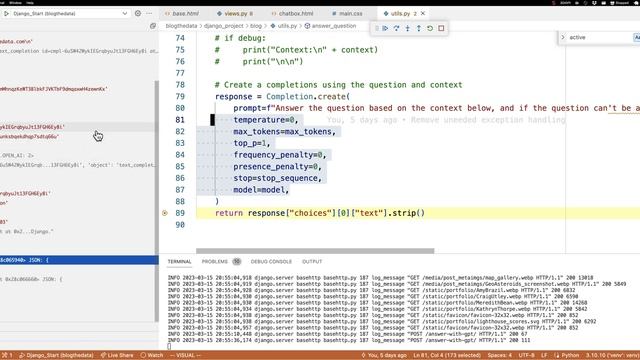Click the Django_Start (blogthedata) status bar item
Screen dimensions: 640x360
point(56,355)
